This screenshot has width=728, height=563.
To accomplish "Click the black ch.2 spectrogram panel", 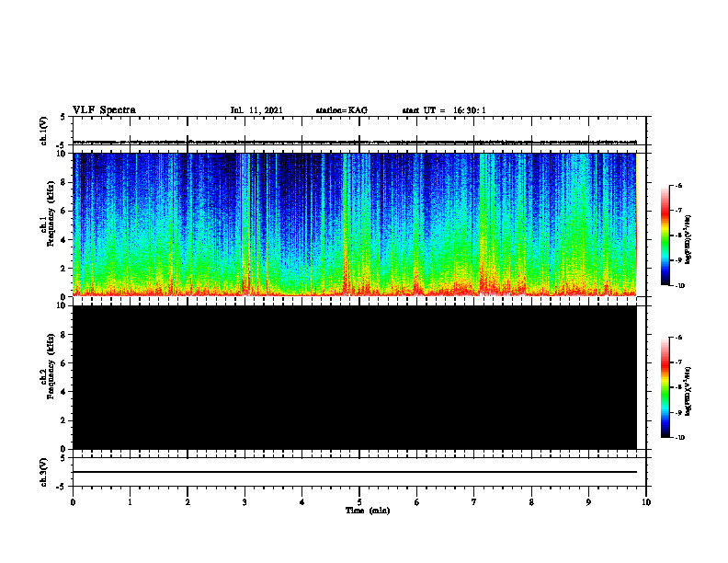I will (355, 377).
